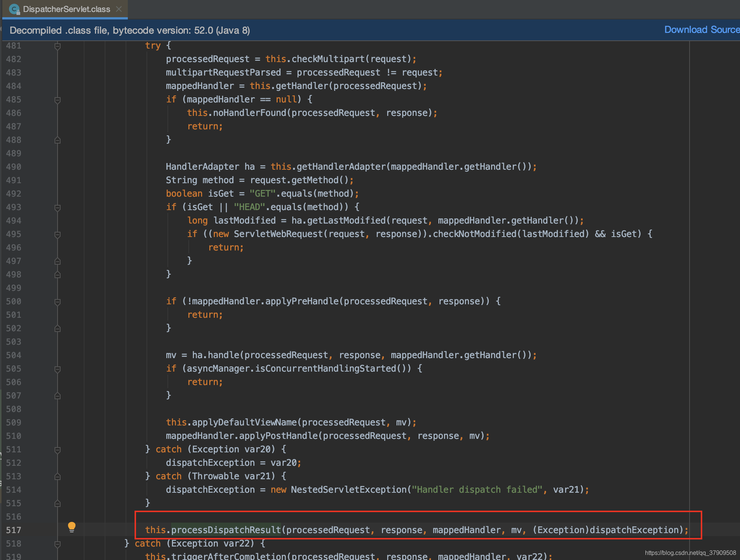Click the applyPreHandle method call

pyautogui.click(x=302, y=301)
